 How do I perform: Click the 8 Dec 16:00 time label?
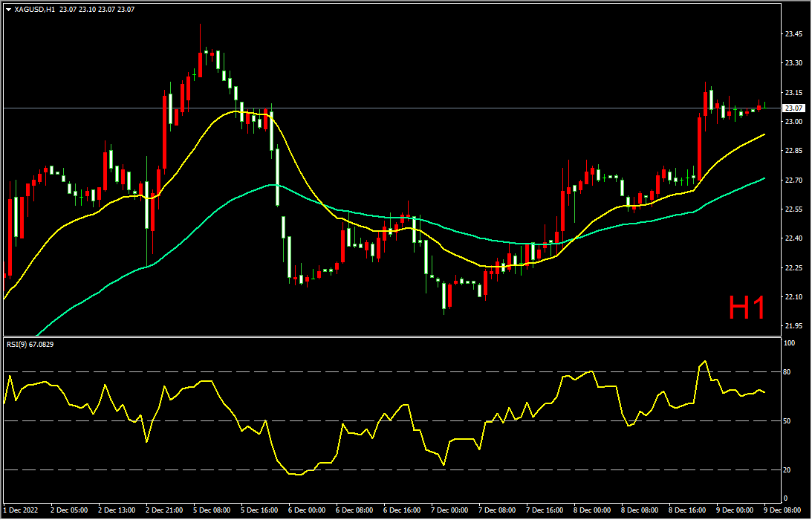click(688, 510)
